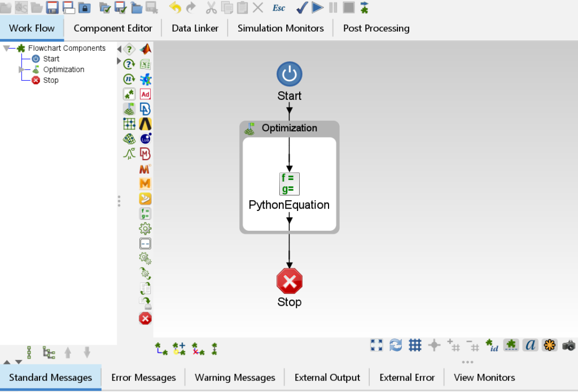Click the fit-to-window icon below canvas
Image resolution: width=578 pixels, height=392 pixels.
[x=376, y=345]
